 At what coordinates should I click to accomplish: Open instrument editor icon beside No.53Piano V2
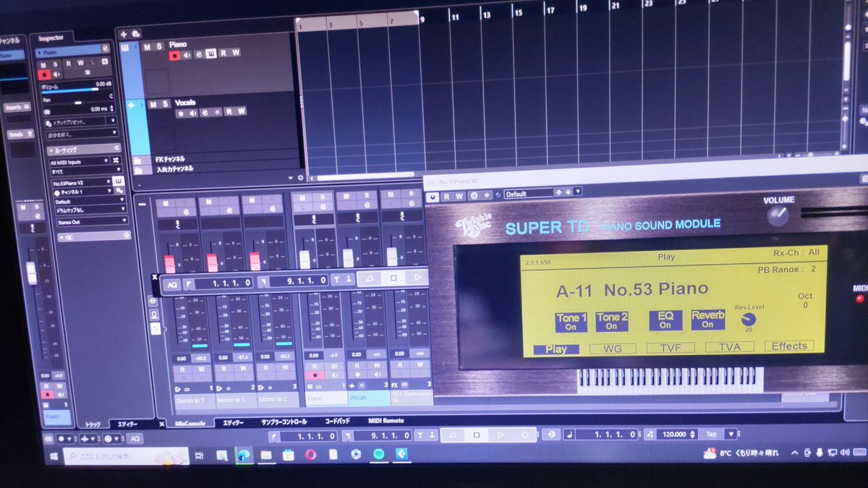[118, 182]
